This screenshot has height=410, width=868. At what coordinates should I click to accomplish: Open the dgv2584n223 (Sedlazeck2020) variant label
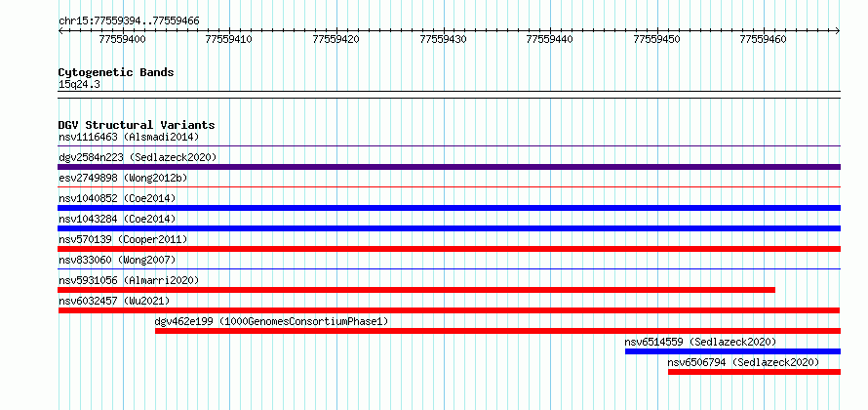pyautogui.click(x=138, y=157)
